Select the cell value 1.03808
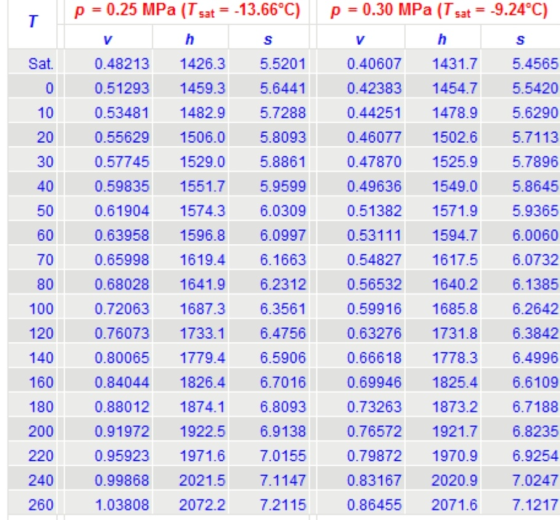The width and height of the screenshot is (560, 520). [122, 505]
